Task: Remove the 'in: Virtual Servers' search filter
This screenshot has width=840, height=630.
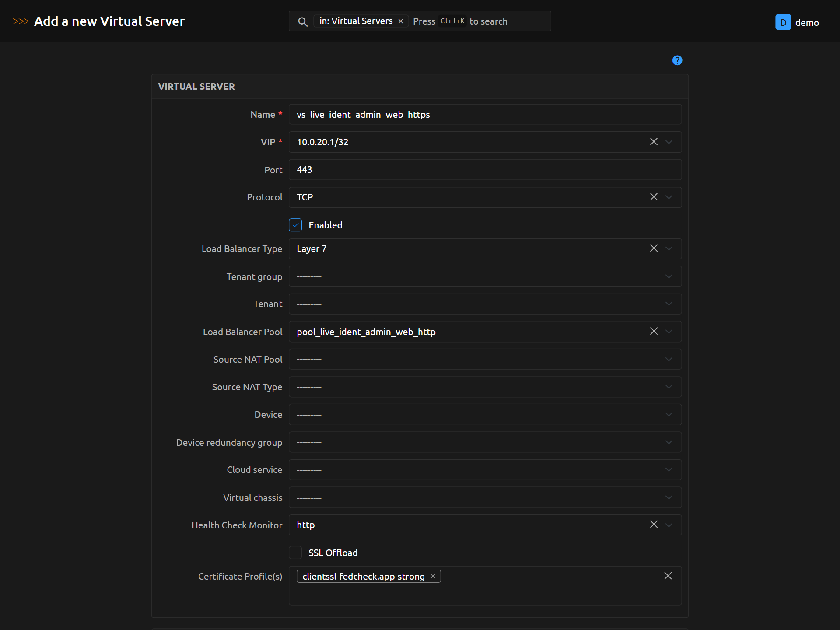Action: click(400, 21)
